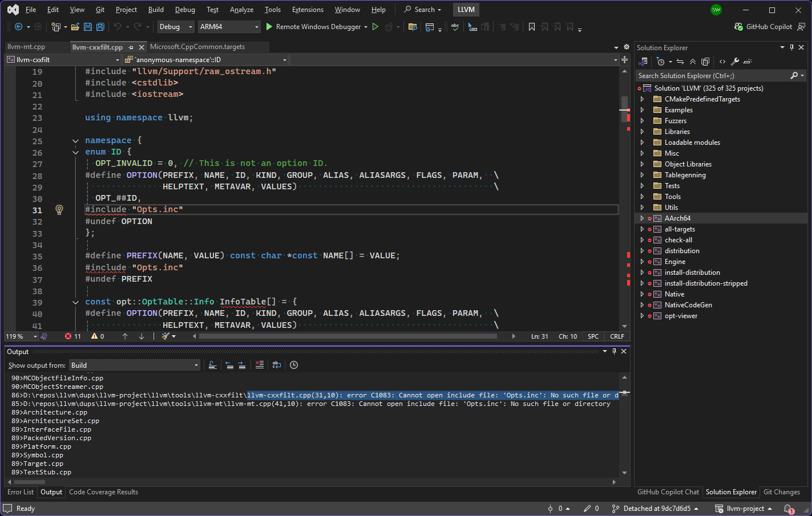This screenshot has height=516, width=812.
Task: Toggle pin on llvm-cxxfilt.cpp tab
Action: pos(131,47)
